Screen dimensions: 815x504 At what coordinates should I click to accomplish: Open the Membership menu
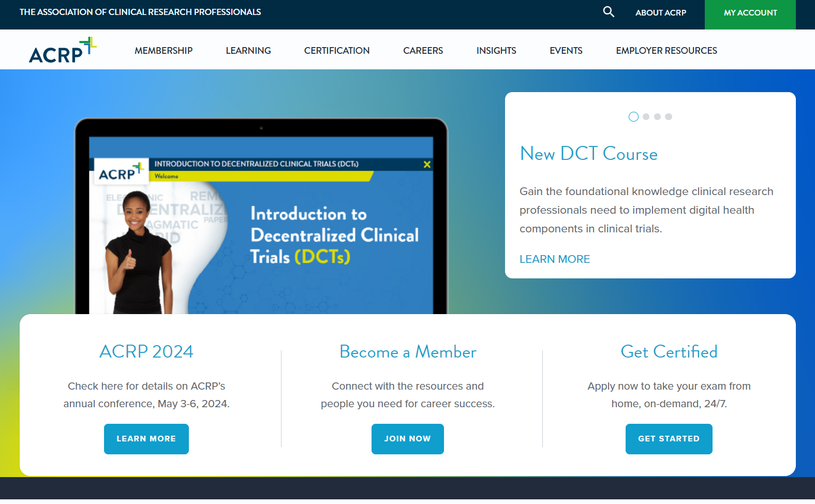click(164, 51)
